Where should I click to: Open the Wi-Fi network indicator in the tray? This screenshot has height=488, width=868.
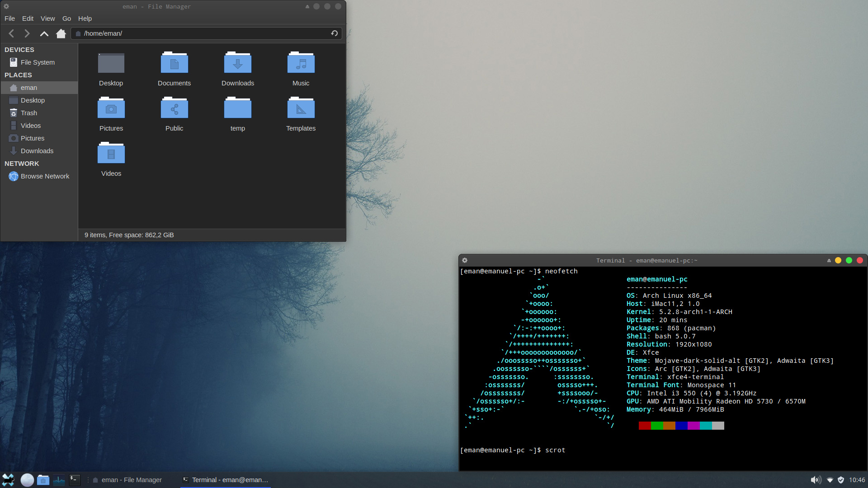point(830,480)
